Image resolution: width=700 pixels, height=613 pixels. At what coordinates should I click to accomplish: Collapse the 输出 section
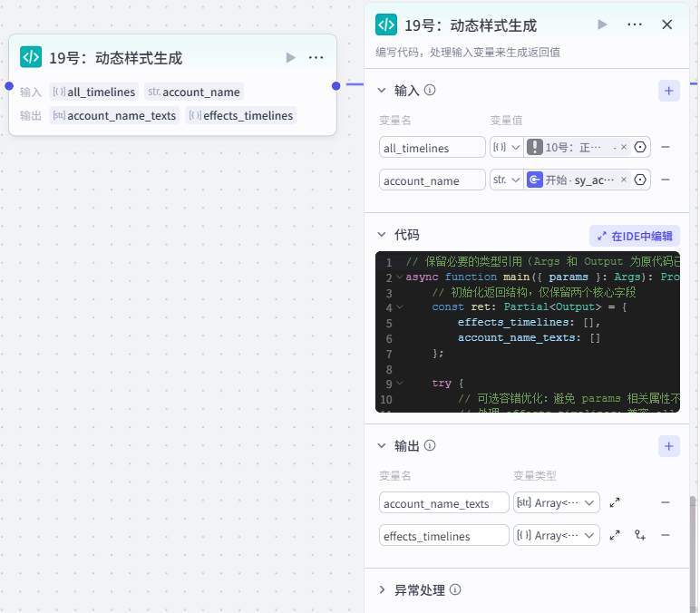point(382,445)
